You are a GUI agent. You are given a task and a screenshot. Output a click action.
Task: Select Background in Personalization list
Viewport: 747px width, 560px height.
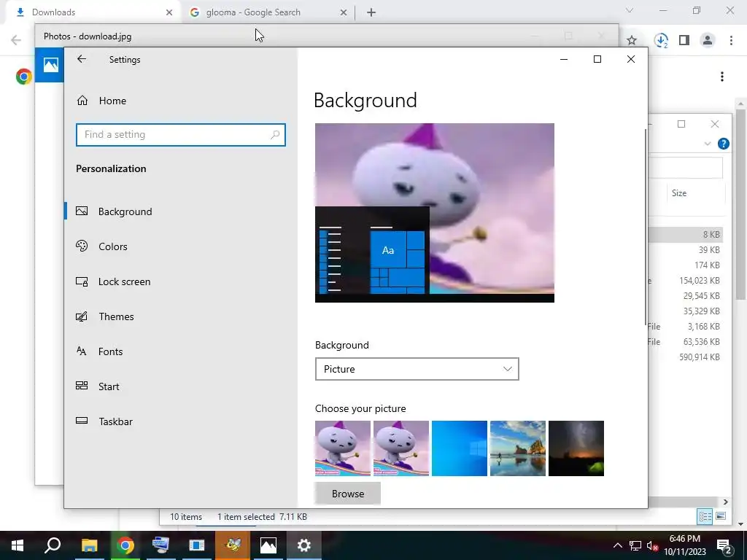125,211
